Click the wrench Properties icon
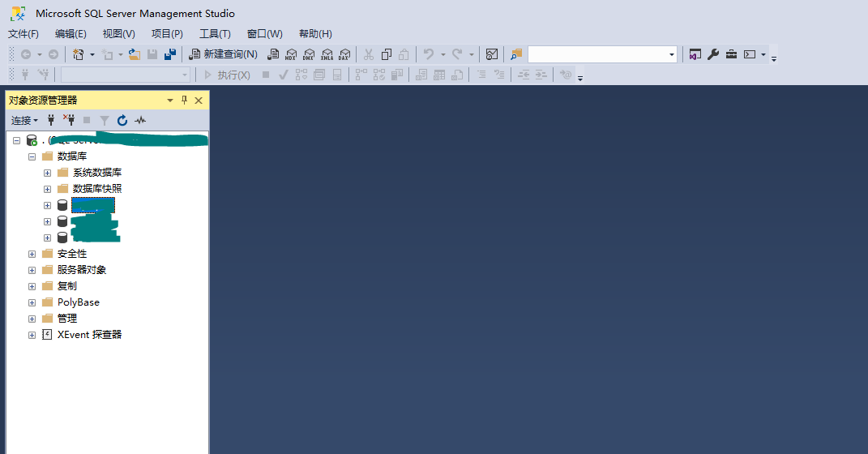This screenshot has height=454, width=868. [x=713, y=54]
